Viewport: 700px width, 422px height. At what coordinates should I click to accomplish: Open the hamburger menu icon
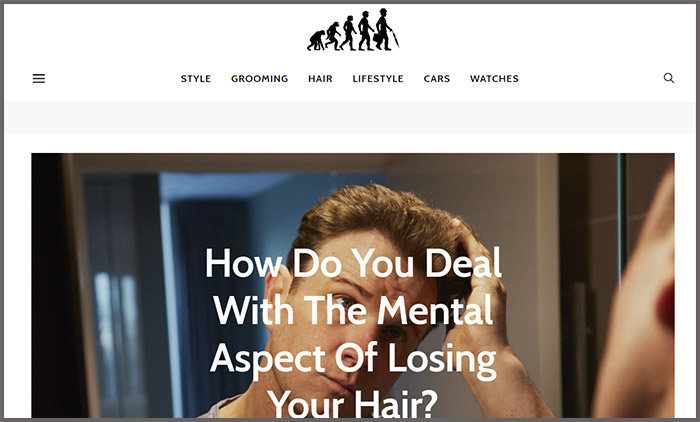[39, 79]
